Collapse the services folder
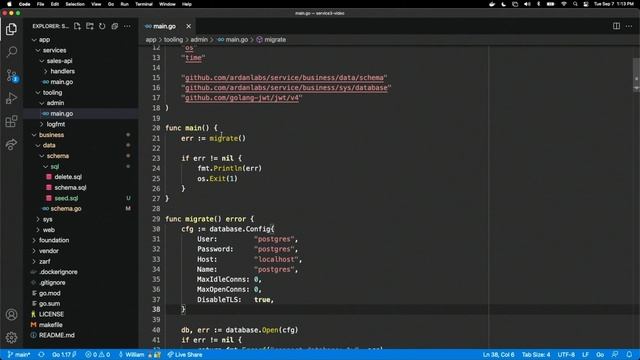Screen dimensions: 640x360 (x=54, y=50)
